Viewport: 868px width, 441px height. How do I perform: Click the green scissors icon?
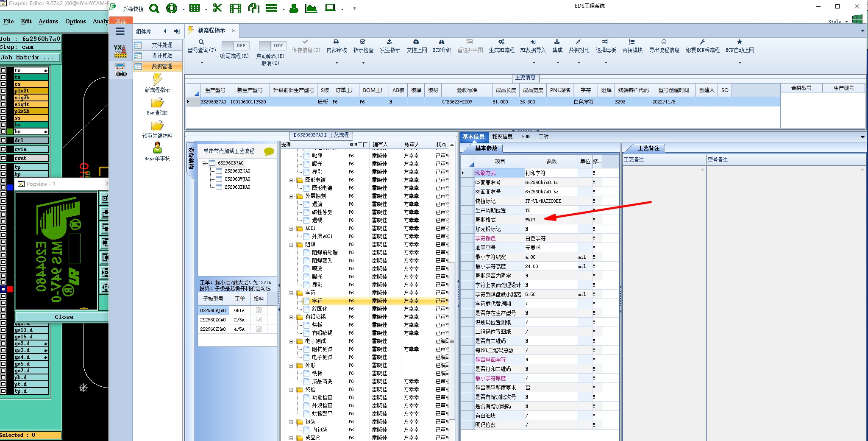pyautogui.click(x=217, y=8)
